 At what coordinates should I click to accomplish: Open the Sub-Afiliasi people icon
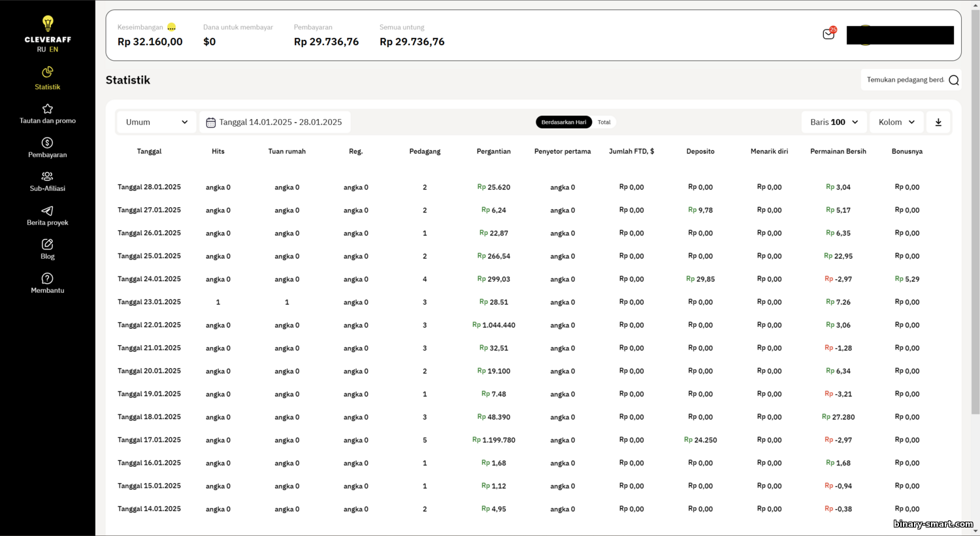[x=47, y=176]
